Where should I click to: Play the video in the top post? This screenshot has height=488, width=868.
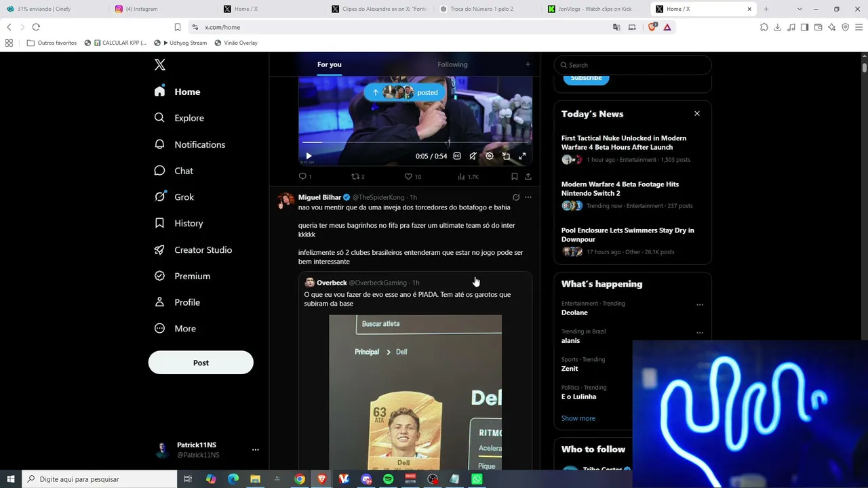point(309,156)
